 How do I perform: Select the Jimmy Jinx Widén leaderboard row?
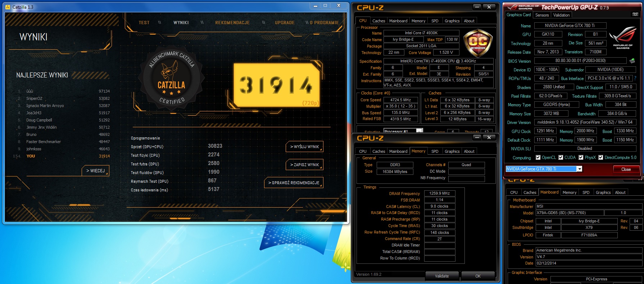tap(64, 127)
